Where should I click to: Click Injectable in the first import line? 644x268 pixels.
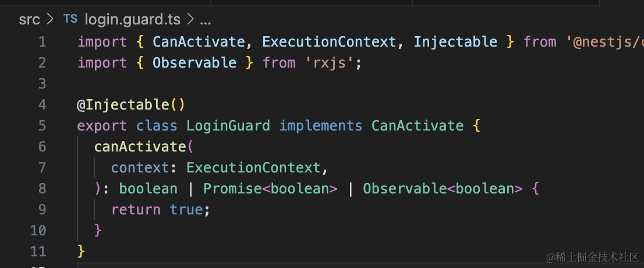coord(455,42)
